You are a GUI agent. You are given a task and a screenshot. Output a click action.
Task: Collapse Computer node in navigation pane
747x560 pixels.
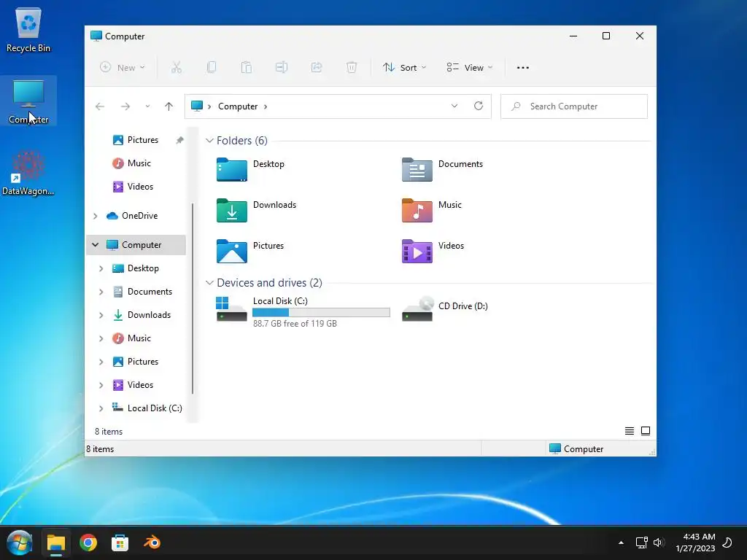click(96, 245)
